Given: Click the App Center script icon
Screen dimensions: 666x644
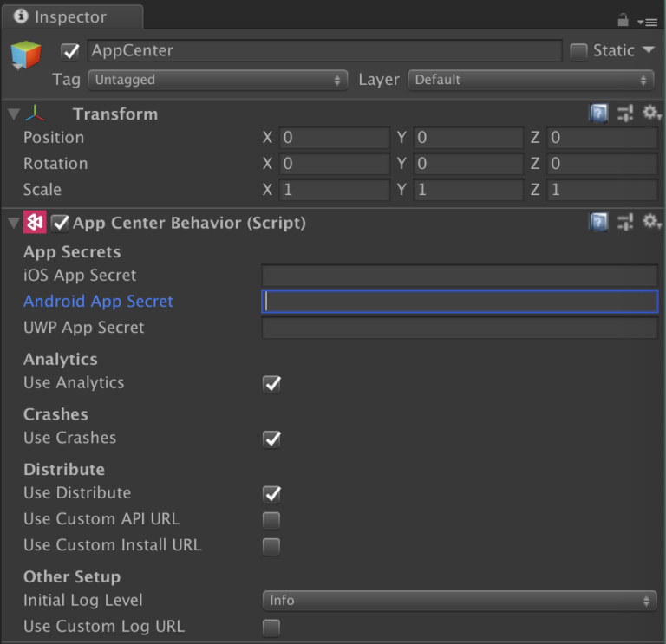Looking at the screenshot, I should pos(35,222).
